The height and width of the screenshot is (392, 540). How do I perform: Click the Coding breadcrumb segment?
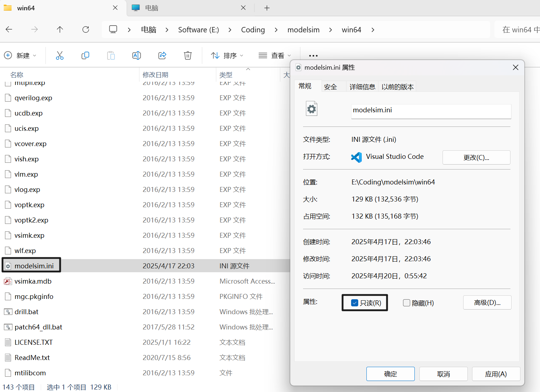tap(253, 30)
